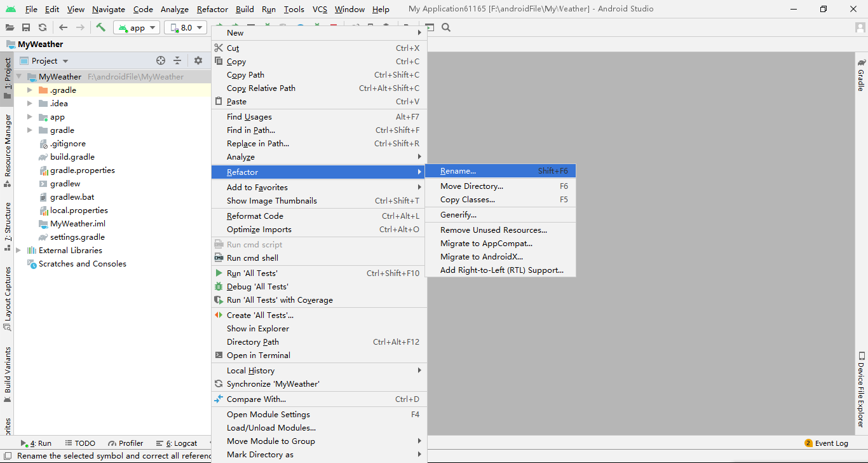Open the Gradle side panel
The width and height of the screenshot is (868, 463).
click(861, 75)
